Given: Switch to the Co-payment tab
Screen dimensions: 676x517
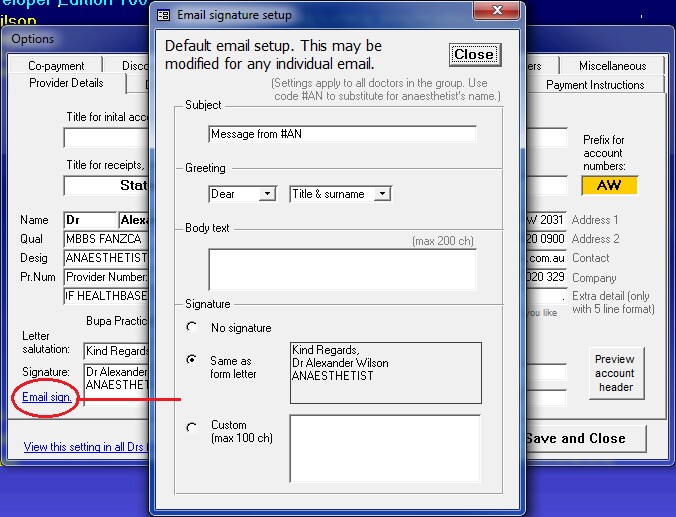Looking at the screenshot, I should click(56, 66).
